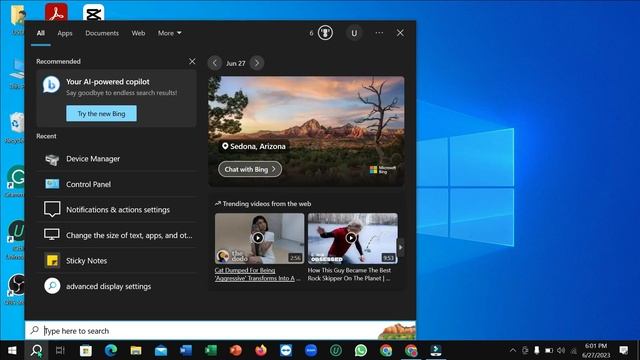
Task: Select the All tab in search
Action: tap(41, 33)
